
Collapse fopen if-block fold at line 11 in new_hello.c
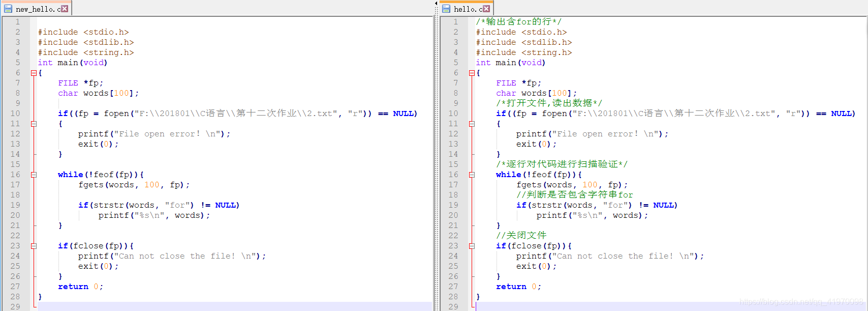coord(34,124)
